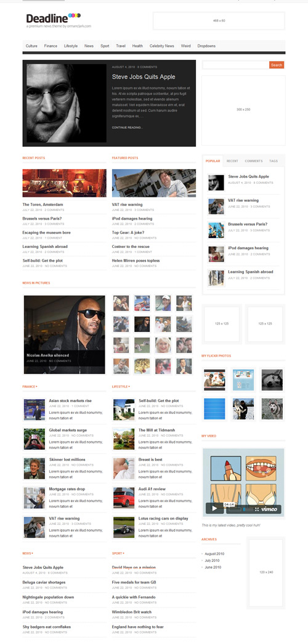Open the Sport menu item

coord(105,46)
